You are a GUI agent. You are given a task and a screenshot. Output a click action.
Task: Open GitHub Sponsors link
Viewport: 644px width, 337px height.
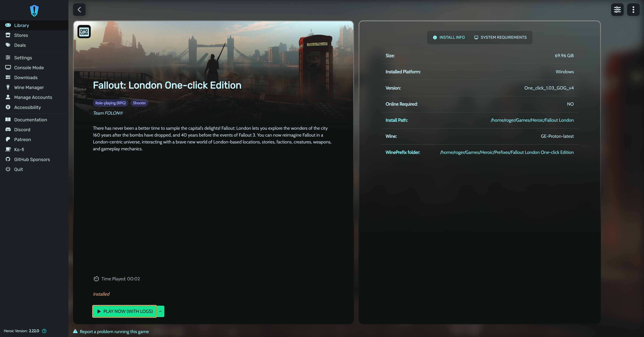(34, 159)
